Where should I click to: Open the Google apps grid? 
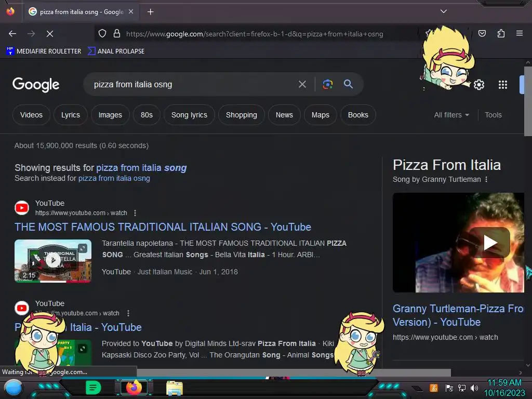coord(503,85)
